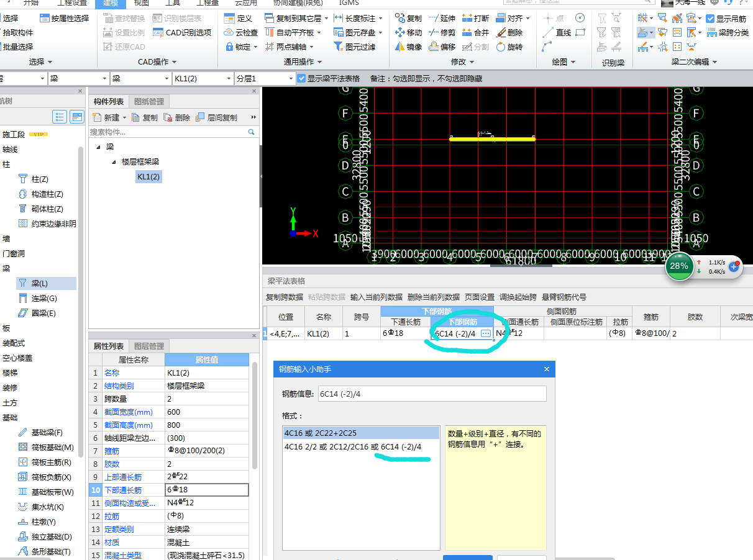The width and height of the screenshot is (753, 560).
Task: Click the 按属性选择 tool
Action: tap(64, 19)
